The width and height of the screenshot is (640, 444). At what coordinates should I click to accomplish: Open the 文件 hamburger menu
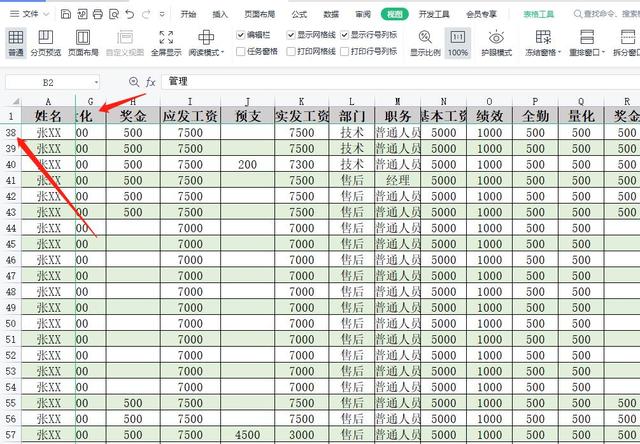15,14
